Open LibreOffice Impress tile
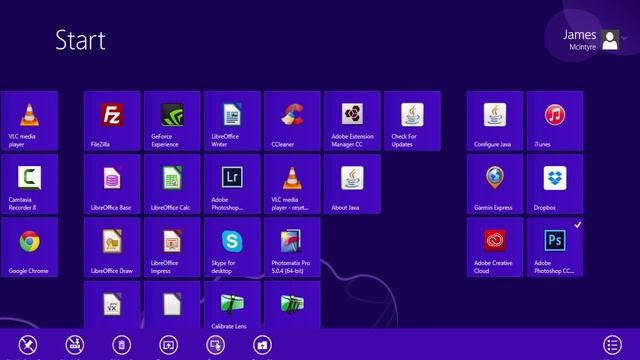This screenshot has width=640, height=360. [172, 247]
